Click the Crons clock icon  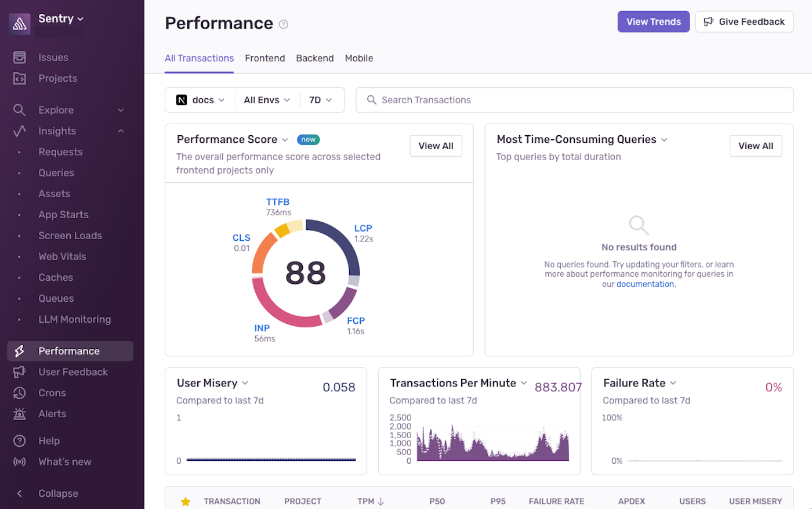pos(20,392)
